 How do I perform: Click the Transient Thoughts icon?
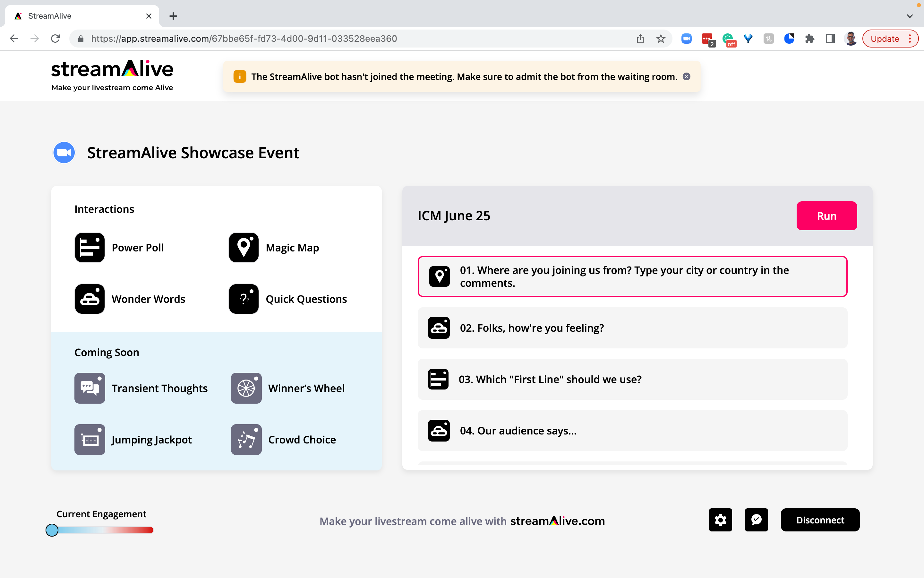[x=90, y=389]
